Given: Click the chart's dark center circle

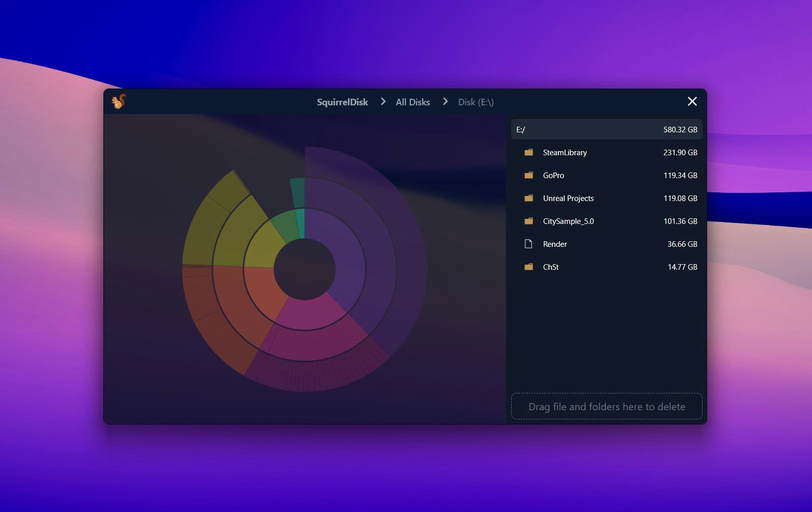Looking at the screenshot, I should [x=304, y=269].
